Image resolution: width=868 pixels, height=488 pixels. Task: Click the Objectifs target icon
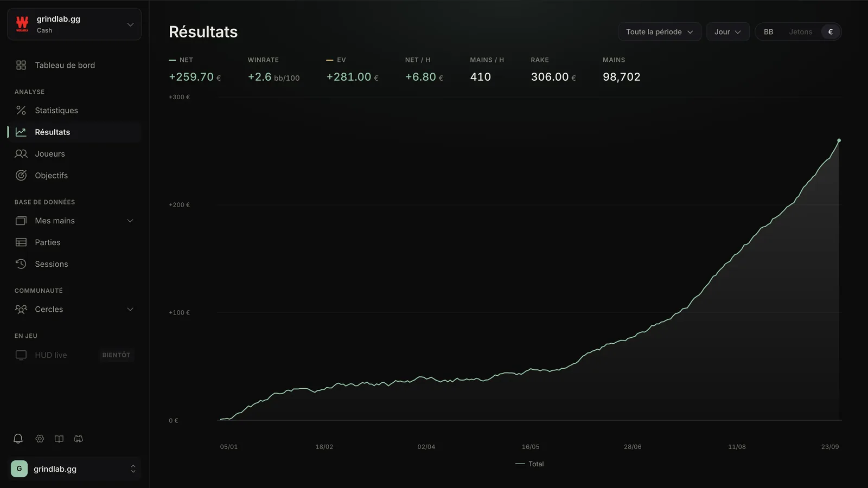pyautogui.click(x=21, y=175)
